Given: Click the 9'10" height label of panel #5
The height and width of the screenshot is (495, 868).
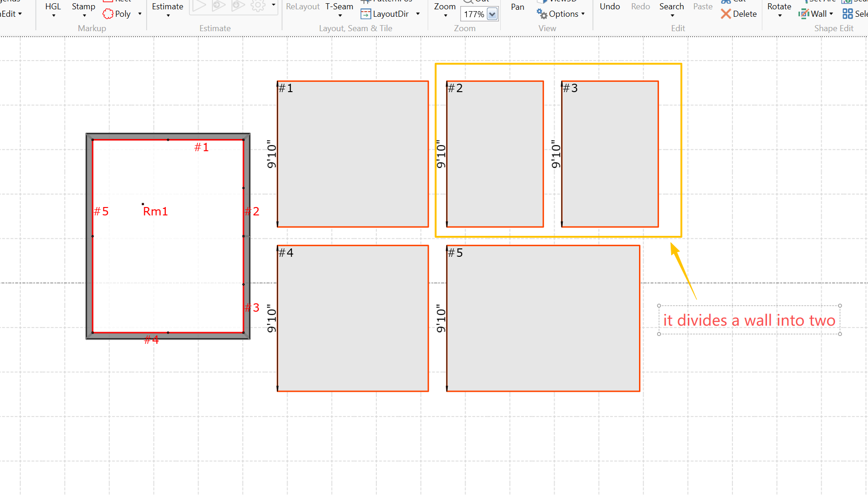Looking at the screenshot, I should [x=441, y=318].
